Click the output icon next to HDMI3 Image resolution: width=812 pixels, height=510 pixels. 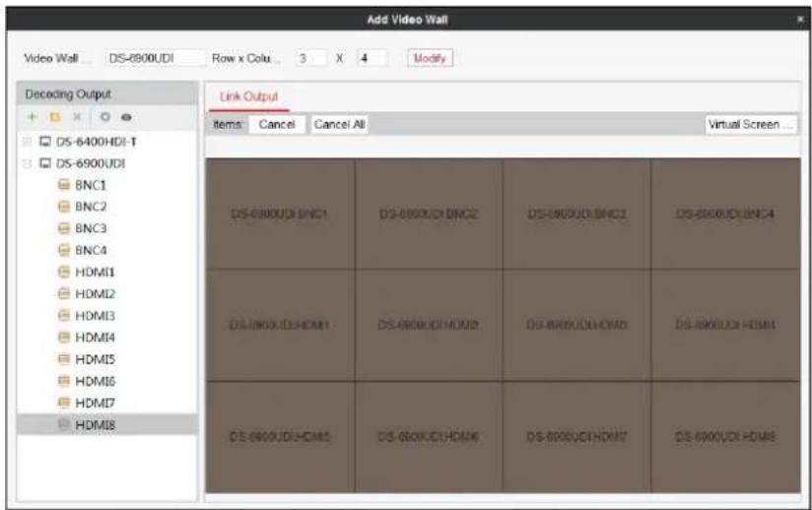[x=64, y=315]
